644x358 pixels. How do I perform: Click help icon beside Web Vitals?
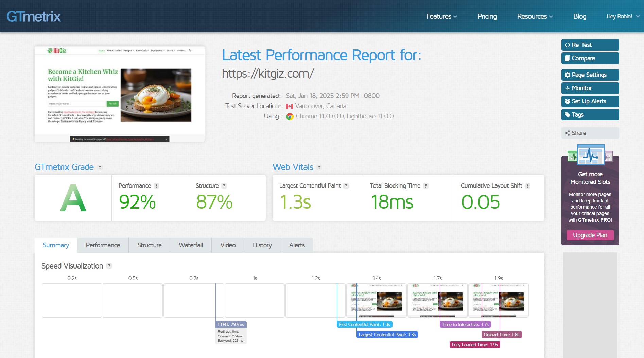(x=319, y=167)
